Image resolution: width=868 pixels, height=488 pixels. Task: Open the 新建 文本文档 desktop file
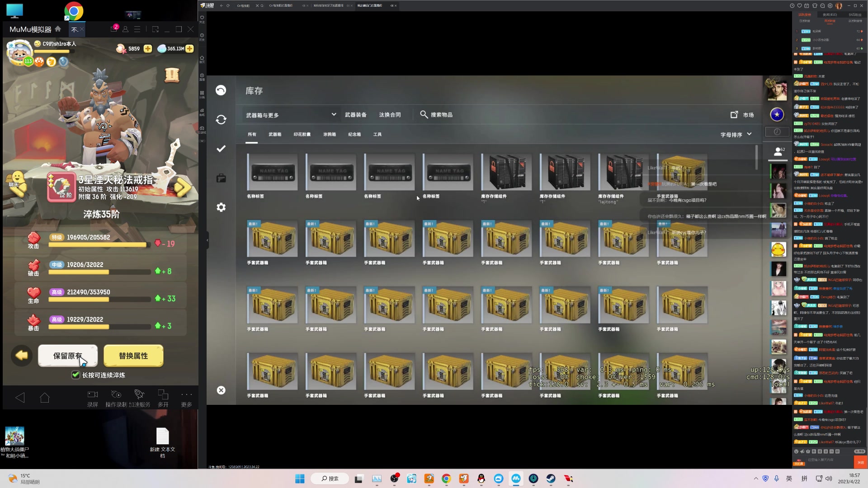(x=162, y=442)
